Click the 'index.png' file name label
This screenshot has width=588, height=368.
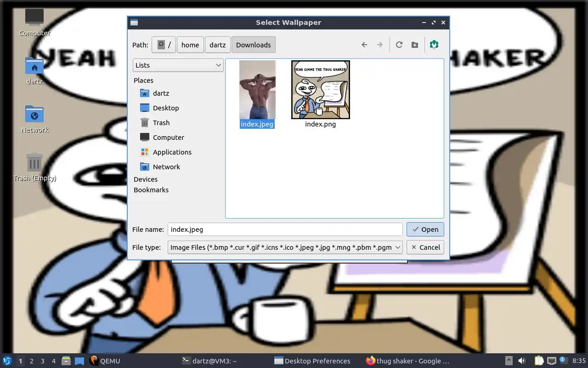click(x=321, y=124)
